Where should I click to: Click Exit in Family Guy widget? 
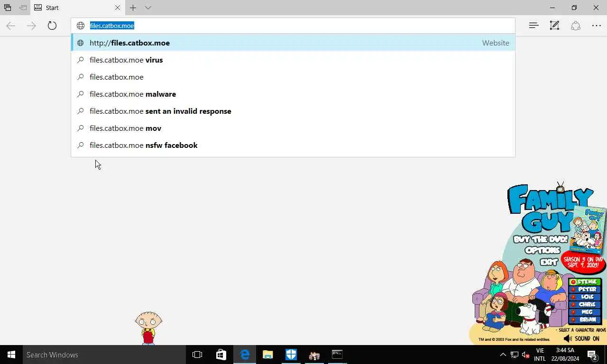point(549,262)
